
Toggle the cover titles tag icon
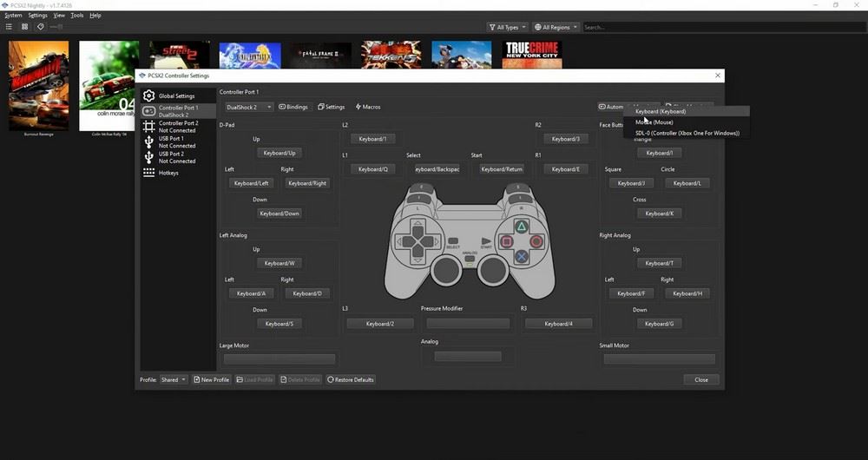click(x=40, y=27)
